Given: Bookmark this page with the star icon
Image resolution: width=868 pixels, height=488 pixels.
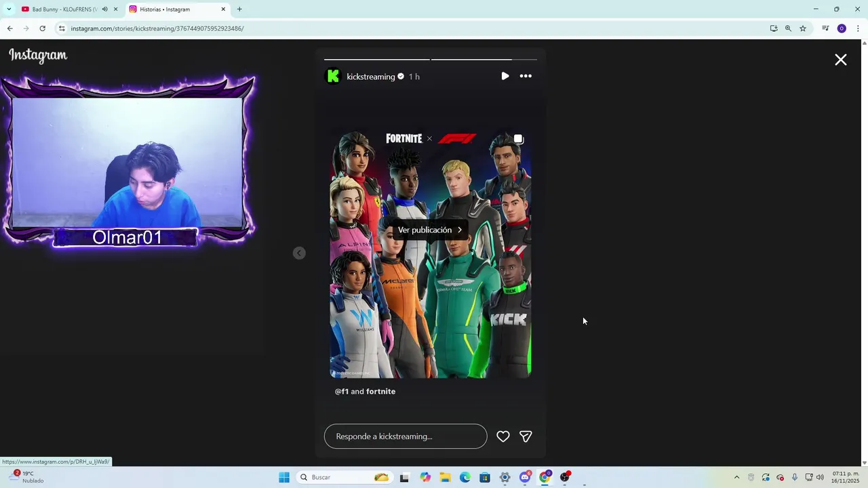Looking at the screenshot, I should coord(803,28).
